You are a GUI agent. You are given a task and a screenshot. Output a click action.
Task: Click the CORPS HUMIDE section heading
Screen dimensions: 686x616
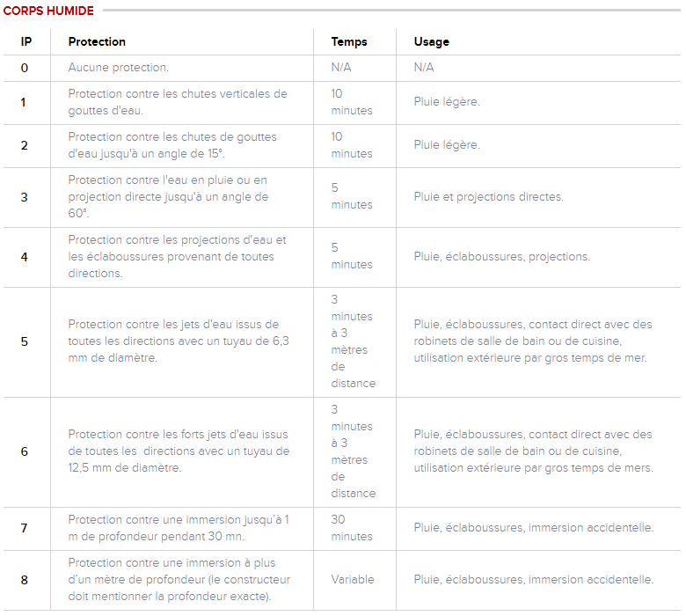tap(48, 11)
